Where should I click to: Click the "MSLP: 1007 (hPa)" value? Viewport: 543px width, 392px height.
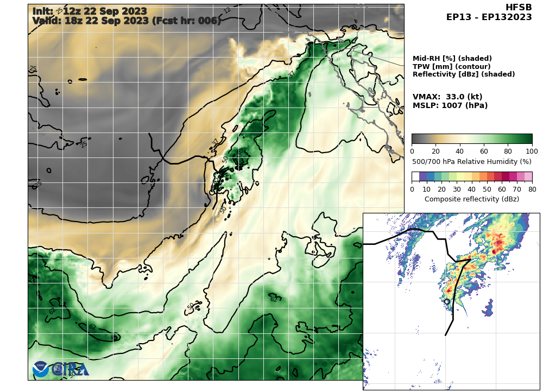(450, 105)
